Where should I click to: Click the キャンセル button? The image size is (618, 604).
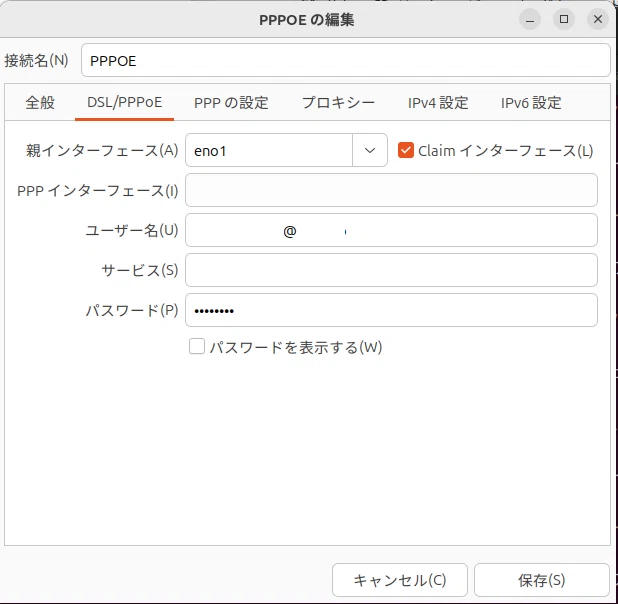tap(400, 580)
